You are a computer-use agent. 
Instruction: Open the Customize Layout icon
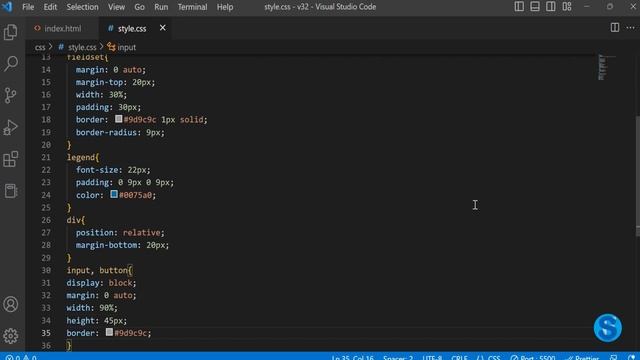(x=567, y=7)
